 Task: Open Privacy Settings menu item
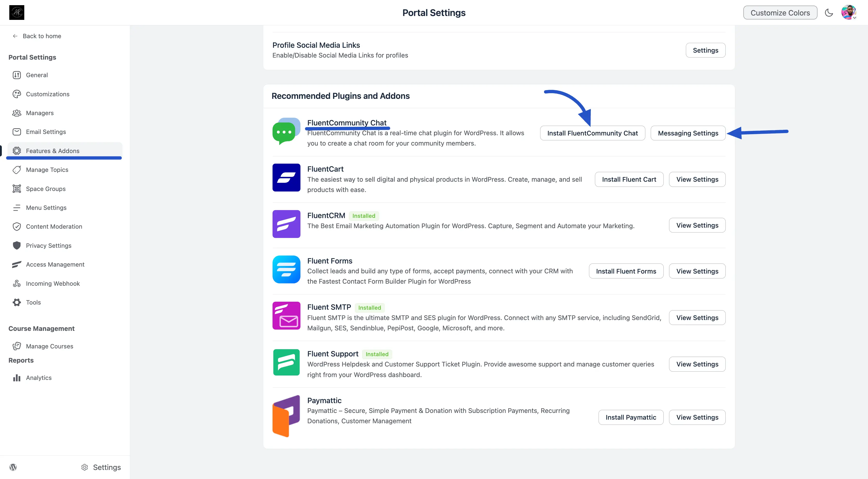(x=65, y=245)
